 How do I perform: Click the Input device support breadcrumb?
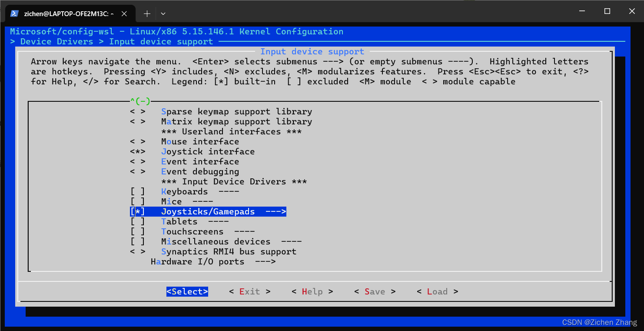tap(161, 42)
